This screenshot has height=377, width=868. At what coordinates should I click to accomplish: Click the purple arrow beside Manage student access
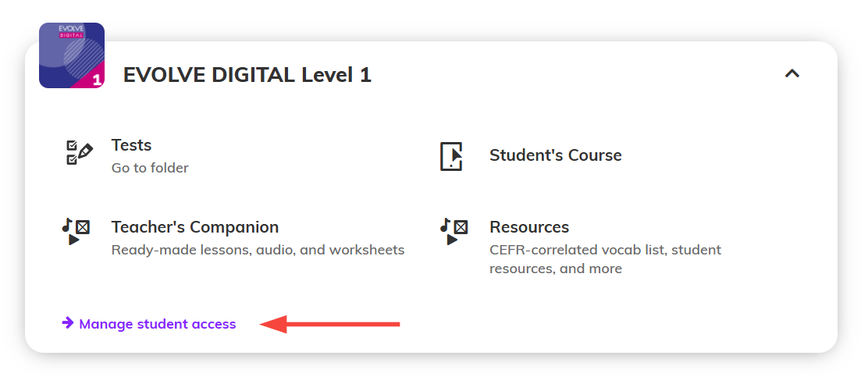point(68,322)
